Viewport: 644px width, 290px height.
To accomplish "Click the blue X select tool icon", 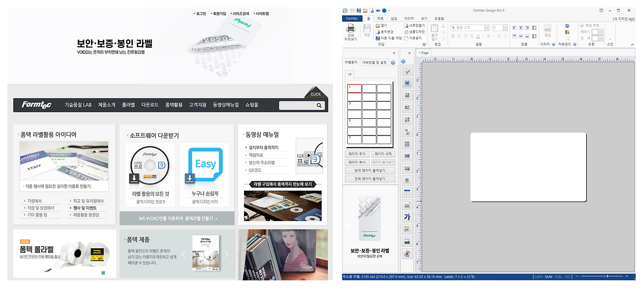I will [x=407, y=83].
